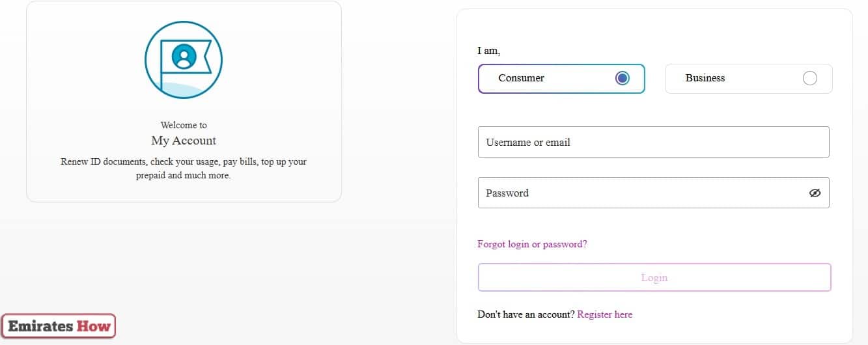
Task: Toggle password visibility with the eye icon
Action: (x=815, y=193)
